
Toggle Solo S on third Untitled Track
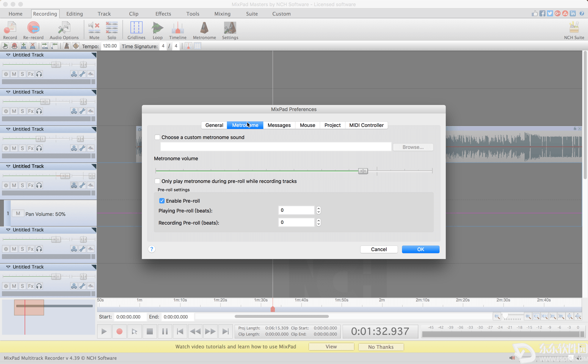click(22, 148)
